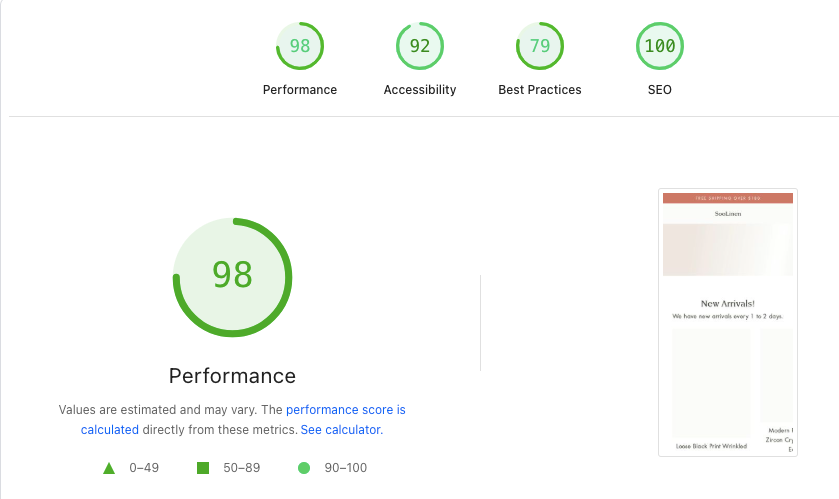
Task: Click the '90–100' score range text
Action: point(347,468)
